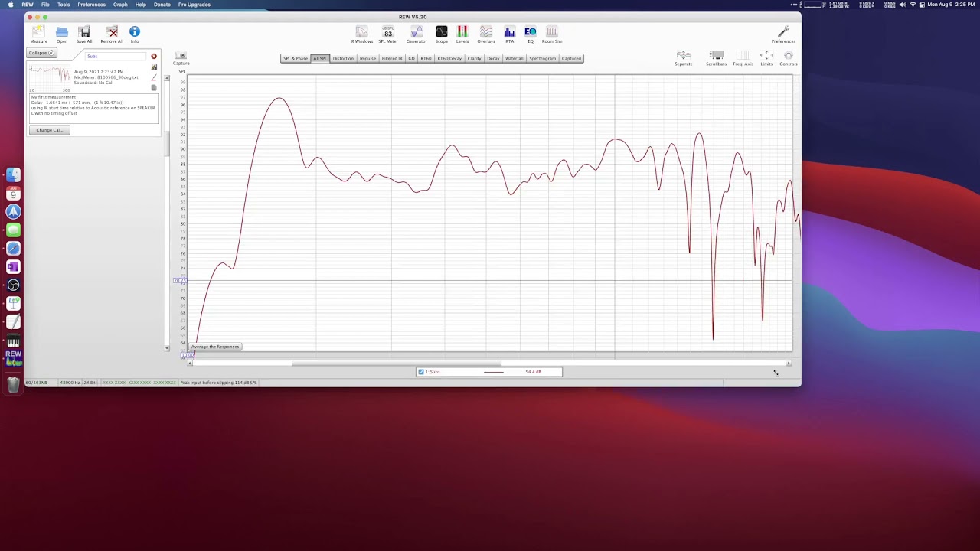Switch to the GD tab
This screenshot has height=551, width=980.
pyautogui.click(x=411, y=58)
